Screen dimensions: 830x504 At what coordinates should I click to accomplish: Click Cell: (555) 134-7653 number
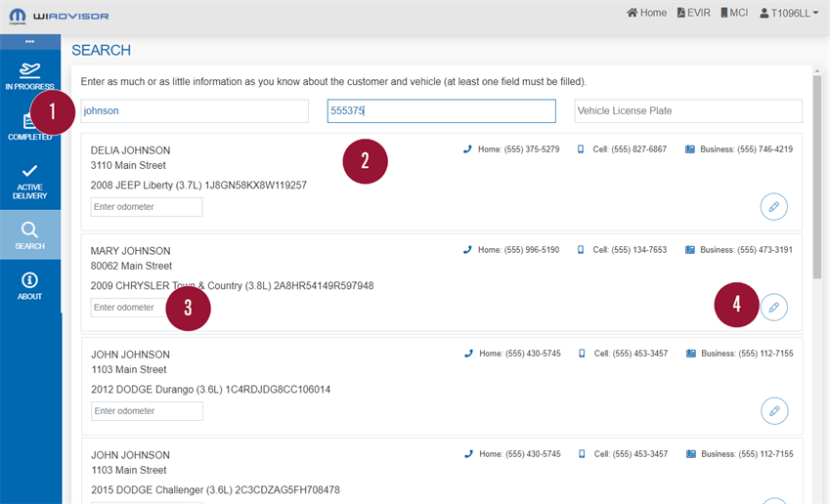point(630,250)
